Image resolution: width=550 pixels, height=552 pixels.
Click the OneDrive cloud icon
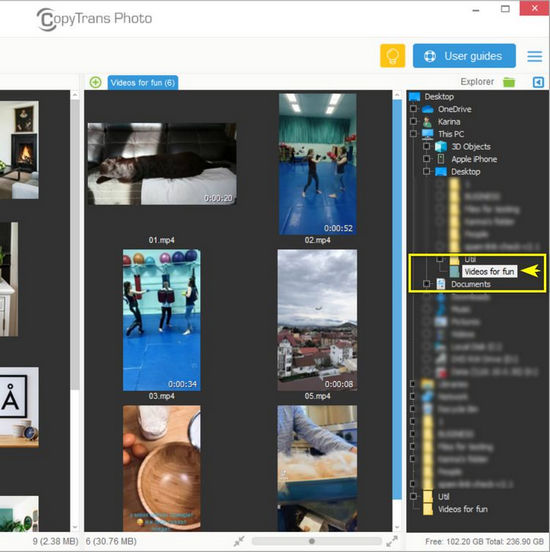pos(427,109)
